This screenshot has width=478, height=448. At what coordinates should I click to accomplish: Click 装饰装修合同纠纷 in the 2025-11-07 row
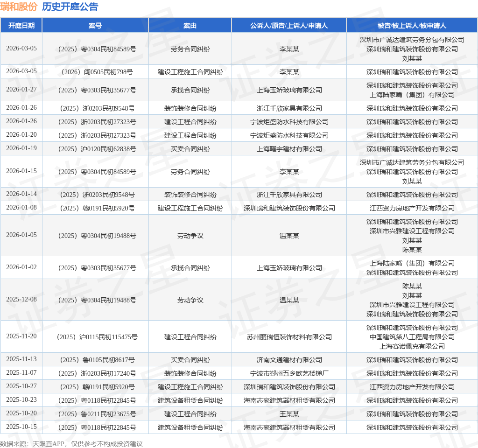coord(190,373)
